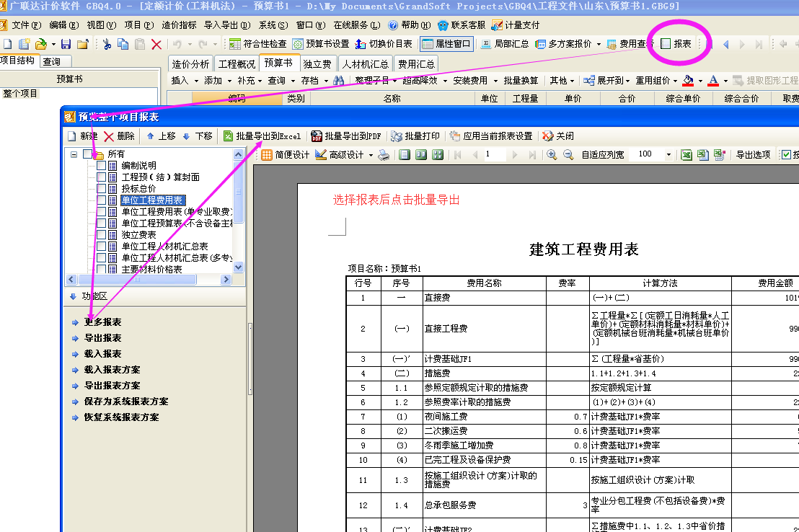The height and width of the screenshot is (532, 799).
Task: Click 简便设计 simple design button
Action: (x=286, y=154)
